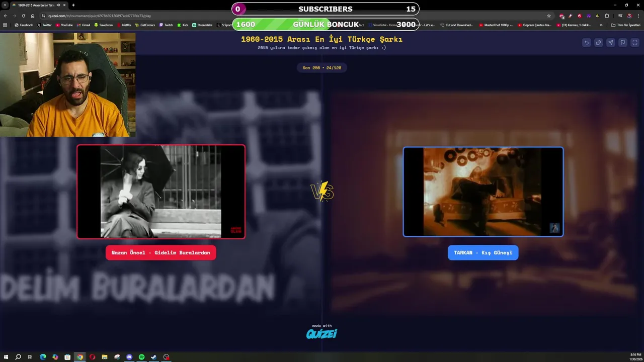Reload the page with refresh icon
This screenshot has height=362, width=644.
pos(24,16)
